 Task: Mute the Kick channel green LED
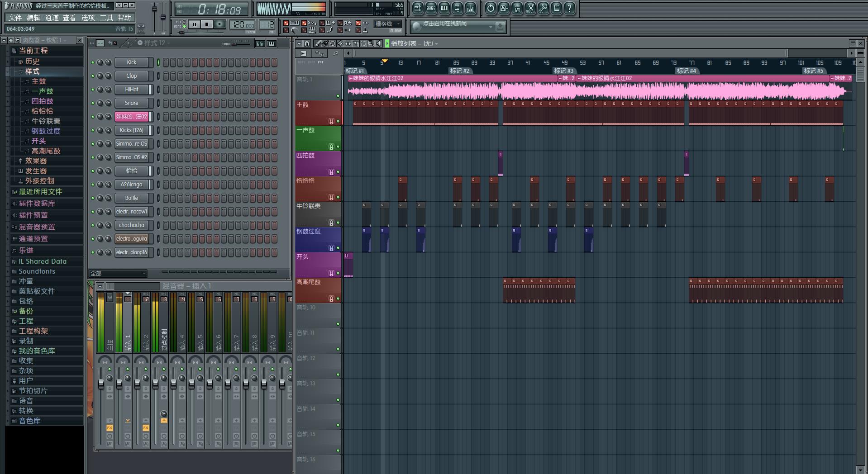coord(93,62)
